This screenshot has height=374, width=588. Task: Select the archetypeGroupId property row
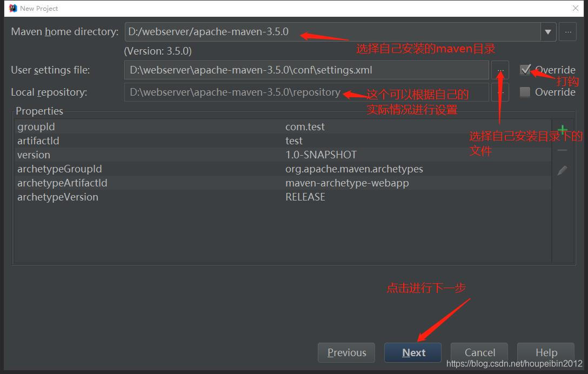coord(283,169)
